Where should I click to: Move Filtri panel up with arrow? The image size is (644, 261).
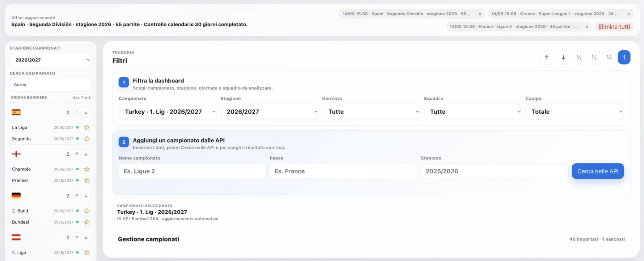547,57
